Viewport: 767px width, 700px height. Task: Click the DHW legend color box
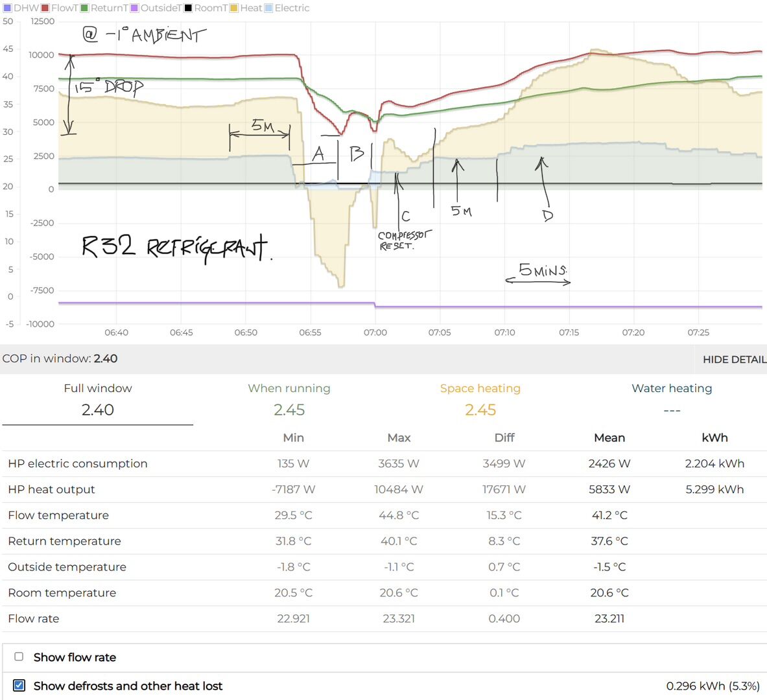[x=7, y=8]
